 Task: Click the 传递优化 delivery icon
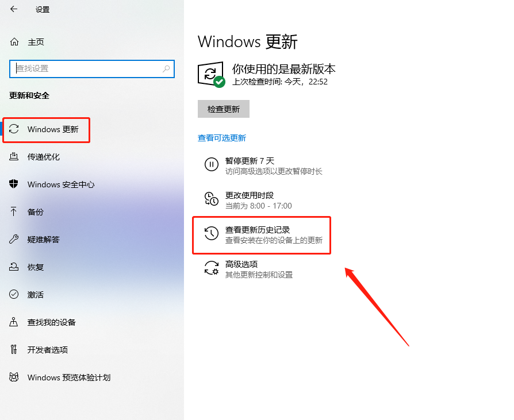click(x=14, y=157)
